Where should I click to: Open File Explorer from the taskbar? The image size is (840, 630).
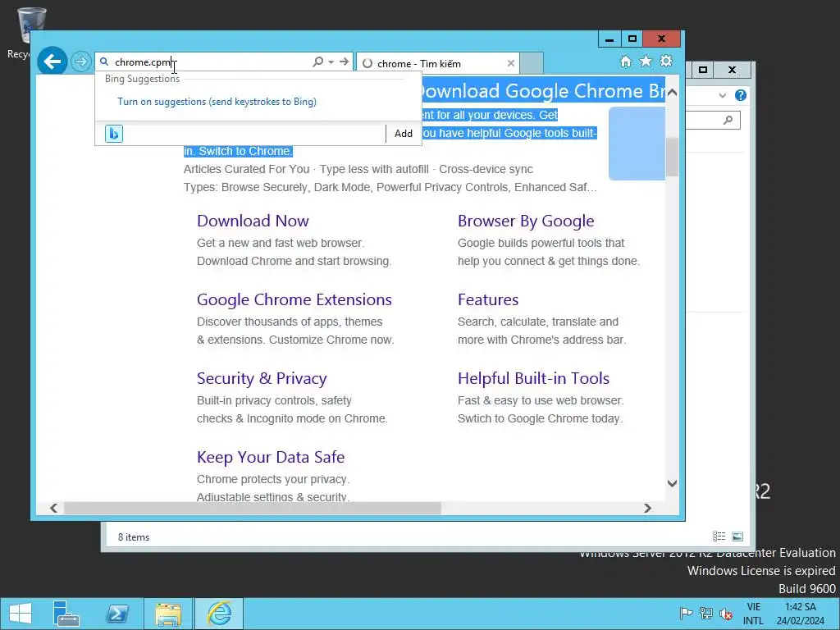click(168, 614)
